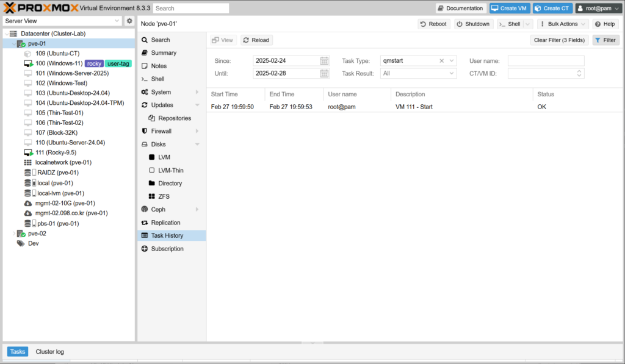The image size is (625, 364).
Task: Click the Server View gear settings icon
Action: click(x=129, y=21)
